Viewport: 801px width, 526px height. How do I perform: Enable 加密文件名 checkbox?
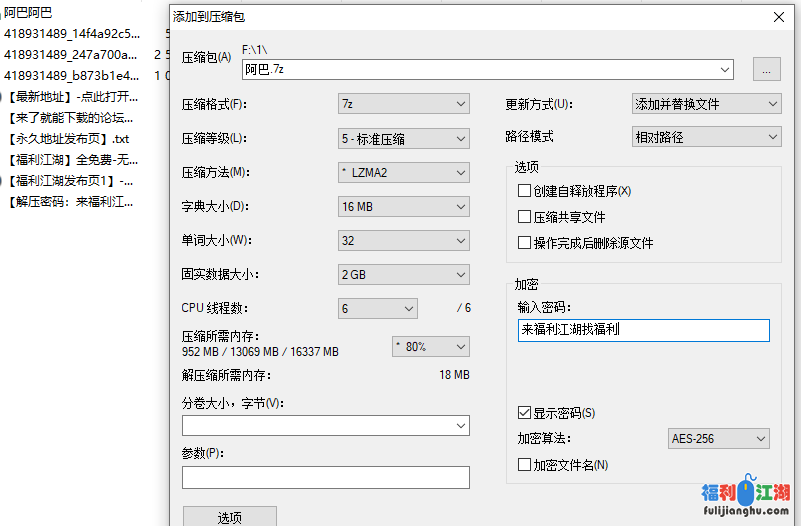pos(524,465)
